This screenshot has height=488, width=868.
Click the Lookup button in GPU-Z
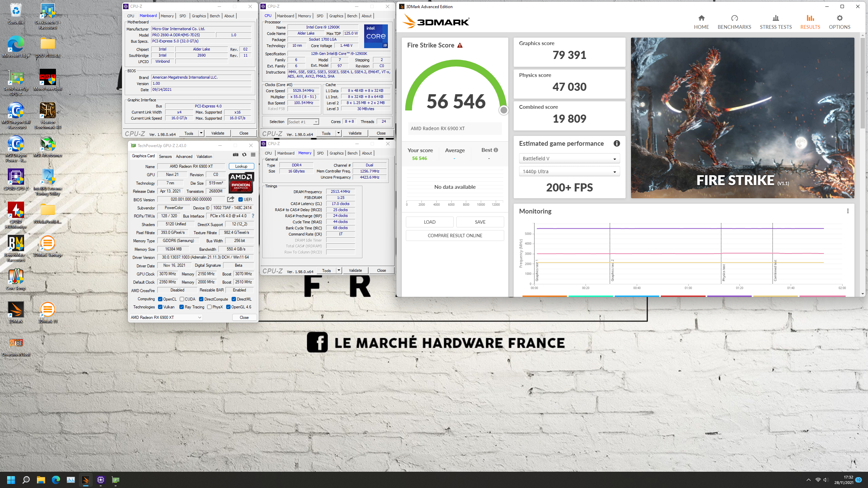[x=241, y=166]
